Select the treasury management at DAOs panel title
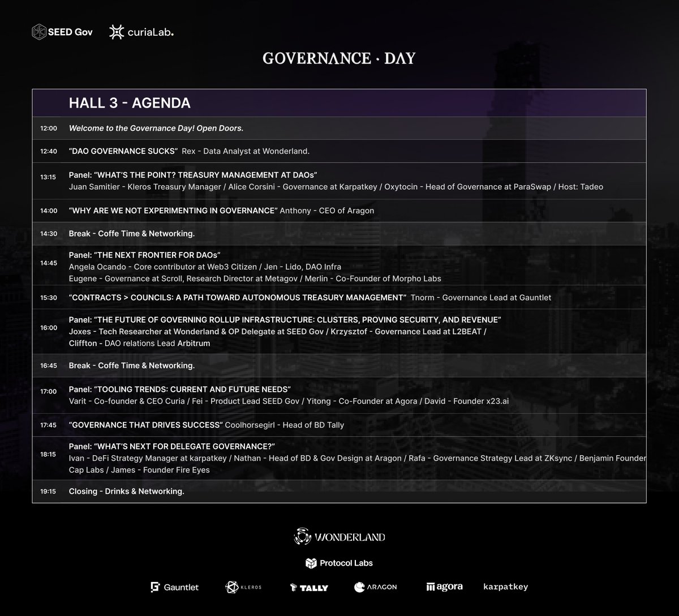Image resolution: width=679 pixels, height=616 pixels. pos(193,175)
